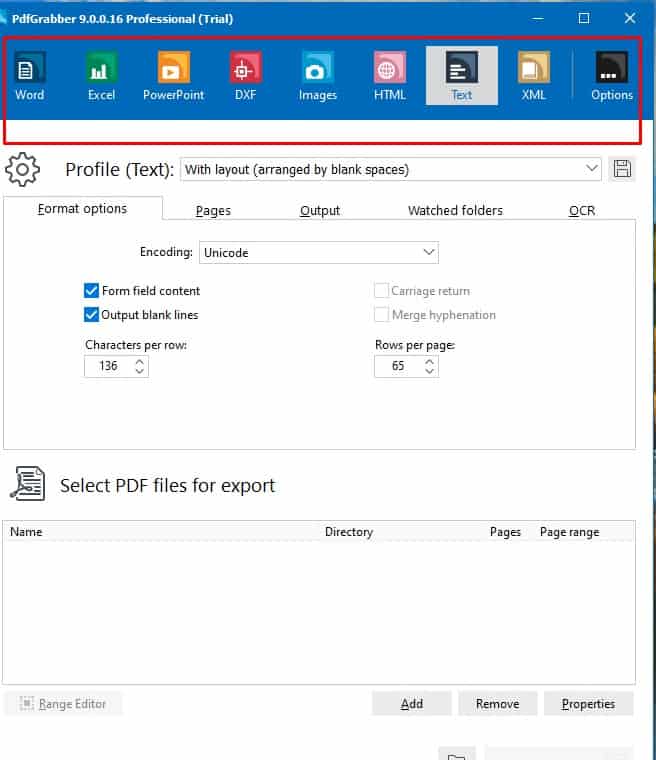Viewport: 656px width, 760px height.
Task: Increase Characters per row value
Action: (x=139, y=362)
